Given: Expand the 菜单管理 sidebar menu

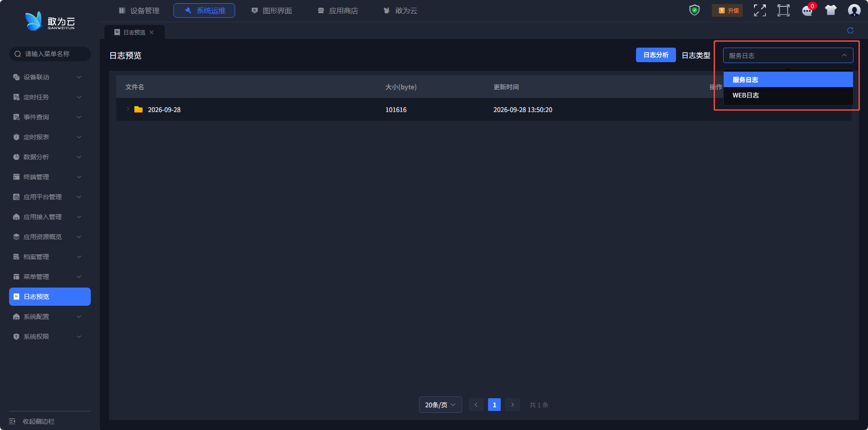Looking at the screenshot, I should coord(50,277).
